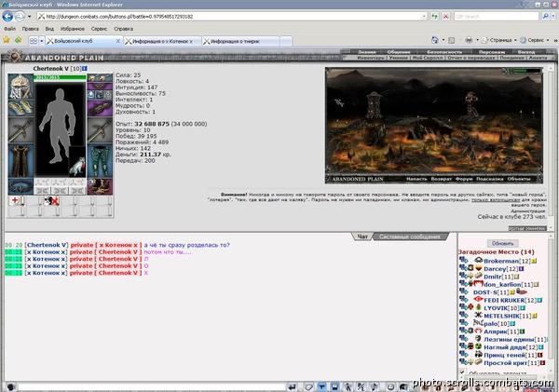Open the home button dropdown arrow
The height and width of the screenshot is (392, 559).
coord(443,40)
